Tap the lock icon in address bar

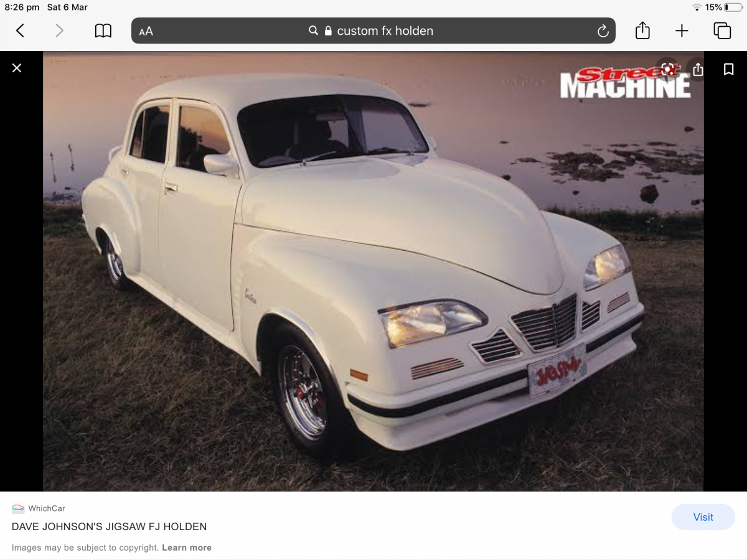coord(329,31)
